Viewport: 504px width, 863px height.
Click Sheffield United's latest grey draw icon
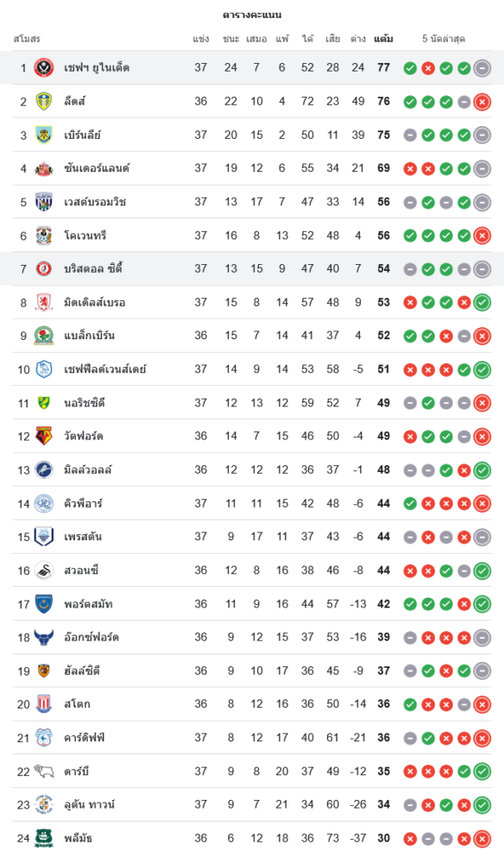coord(482,68)
